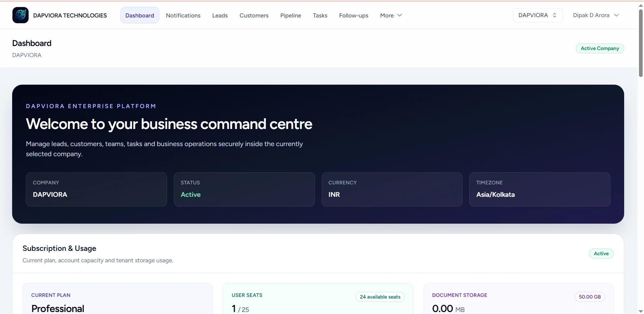Click the Professional current plan text
The height and width of the screenshot is (314, 644).
pos(58,308)
